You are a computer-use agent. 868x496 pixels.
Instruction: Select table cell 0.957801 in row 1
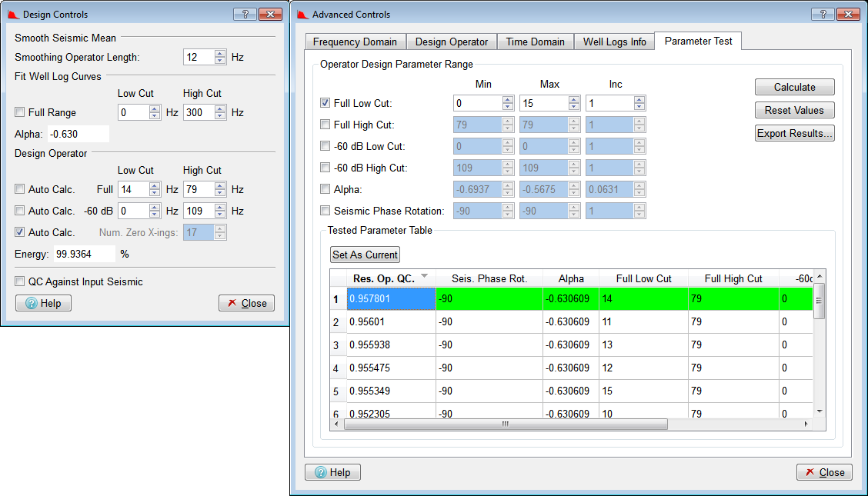click(x=391, y=298)
